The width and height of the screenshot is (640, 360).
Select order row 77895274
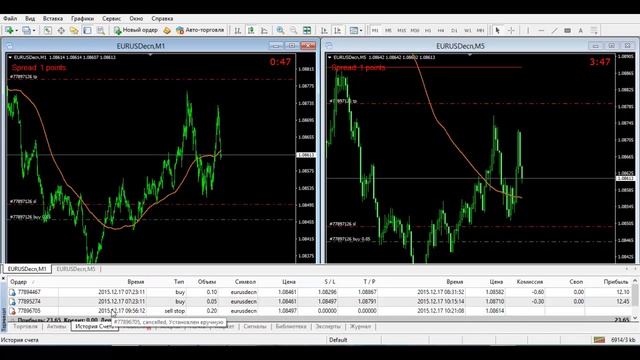tap(320, 302)
